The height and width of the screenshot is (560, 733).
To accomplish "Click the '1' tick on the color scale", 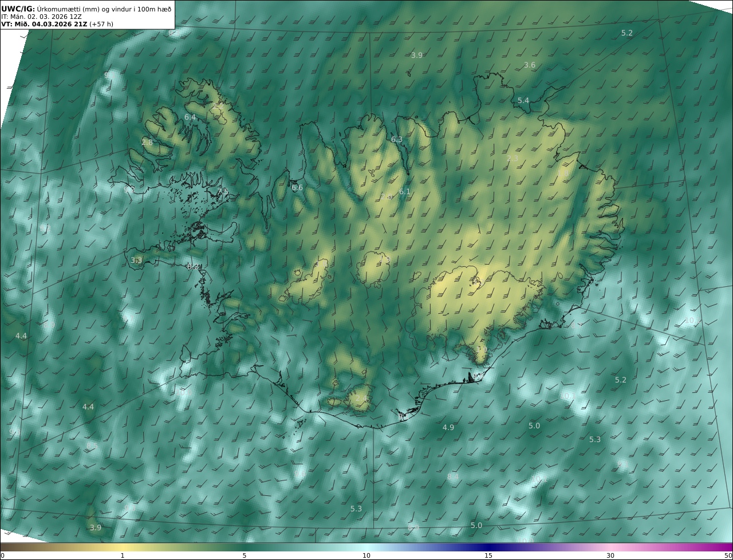I will click(123, 555).
